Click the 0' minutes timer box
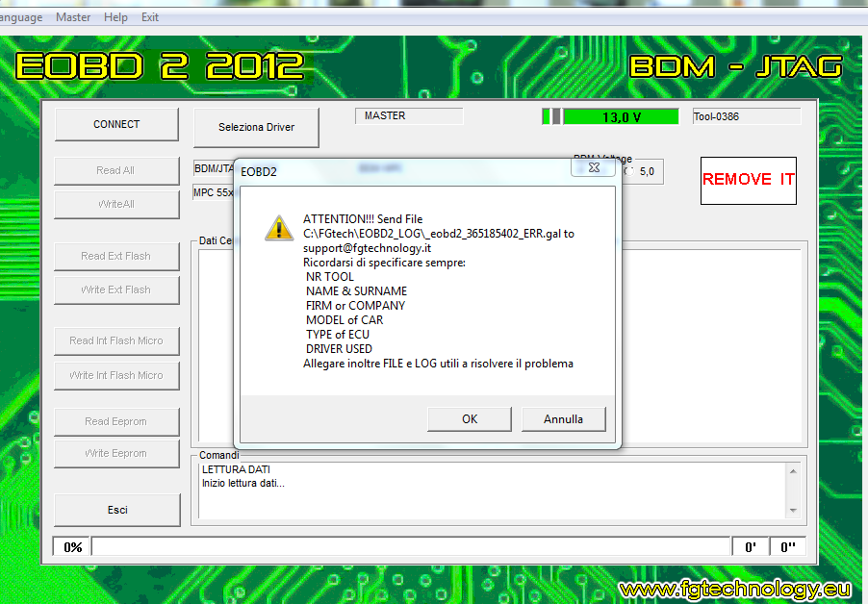This screenshot has width=868, height=604. coord(750,547)
